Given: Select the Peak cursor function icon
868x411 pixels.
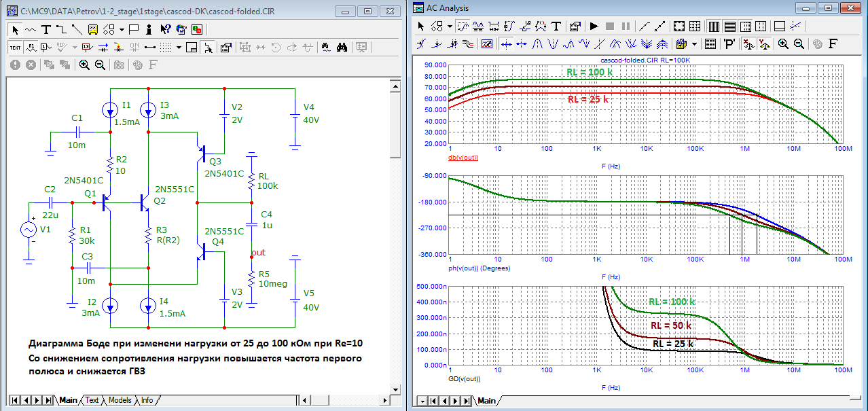Looking at the screenshot, I should (x=537, y=43).
